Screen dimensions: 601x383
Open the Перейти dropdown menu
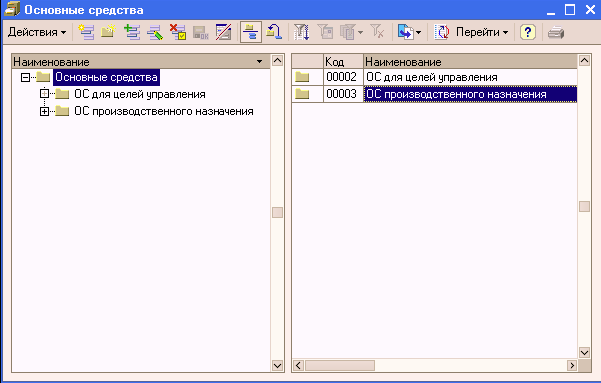point(482,32)
